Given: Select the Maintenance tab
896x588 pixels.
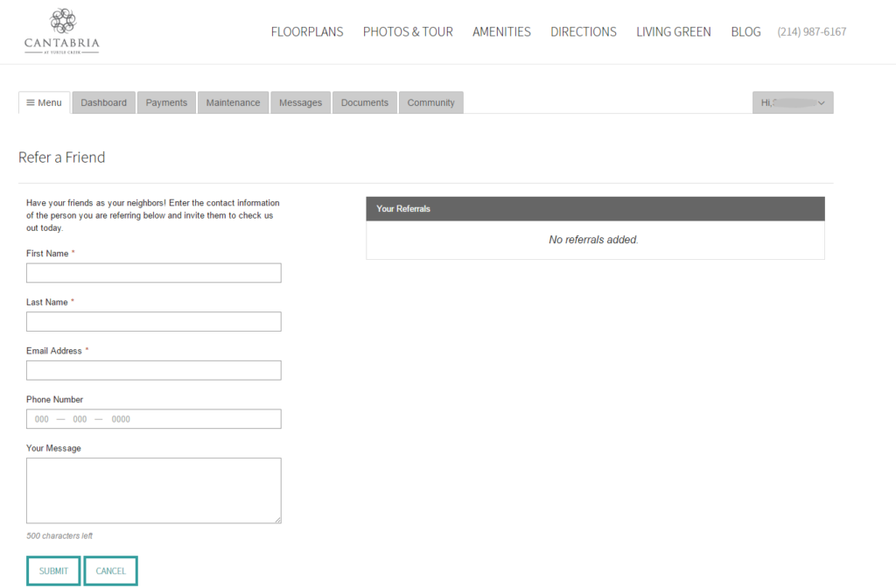Looking at the screenshot, I should pos(233,102).
